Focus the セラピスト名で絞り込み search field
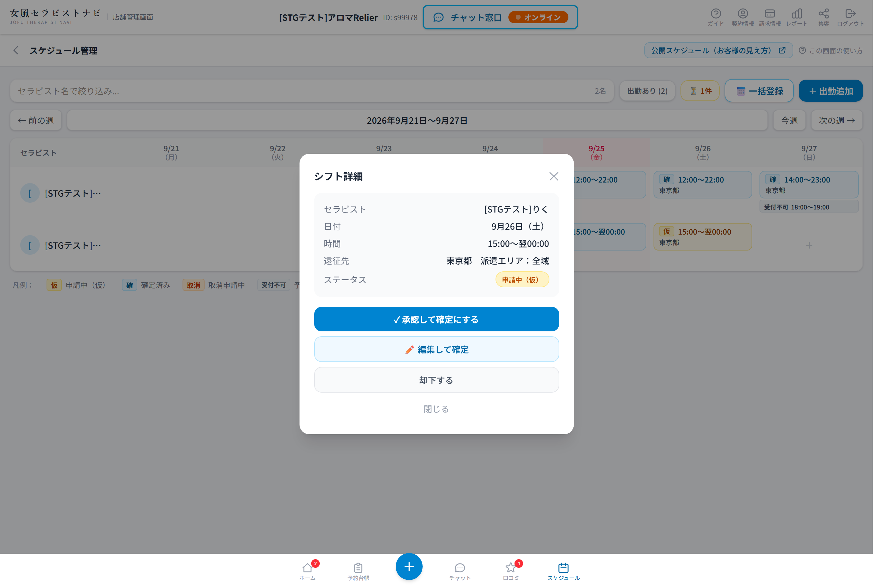Screen dimensions: 882x588 tap(312, 91)
